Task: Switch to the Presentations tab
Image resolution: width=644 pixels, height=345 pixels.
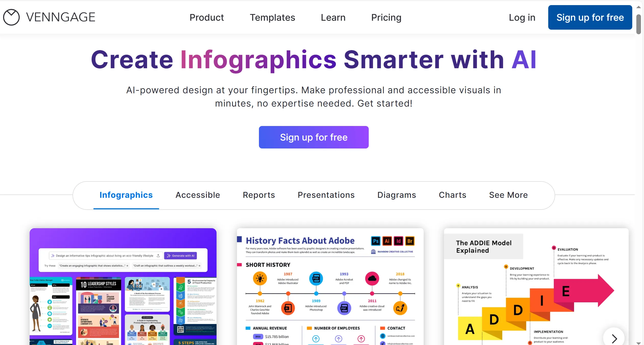Action: tap(326, 195)
